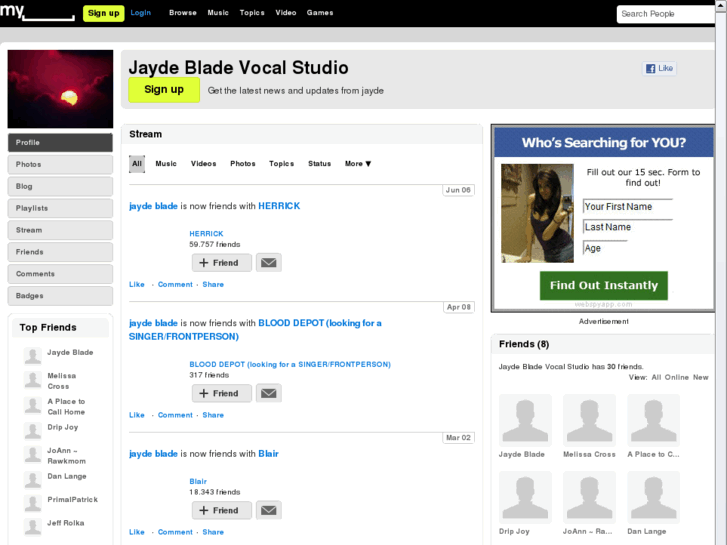Open Topics in the top navigation
The width and height of the screenshot is (727, 545).
pyautogui.click(x=252, y=13)
